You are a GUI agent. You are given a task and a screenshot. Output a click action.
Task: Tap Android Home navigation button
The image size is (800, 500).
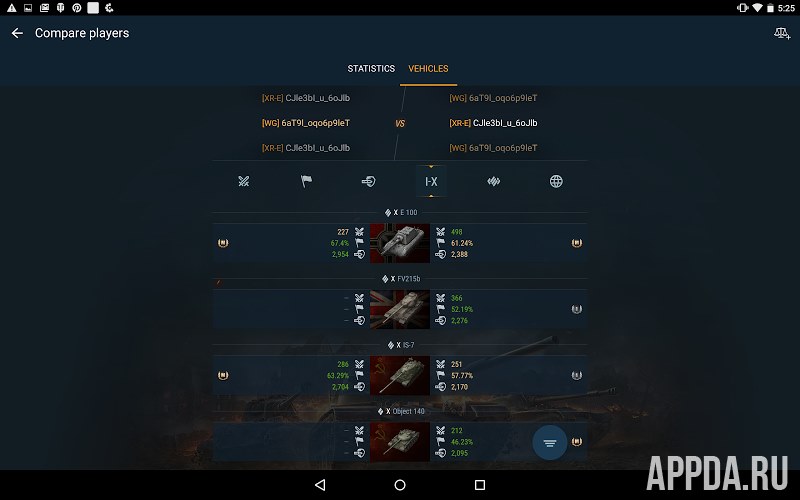pos(400,485)
